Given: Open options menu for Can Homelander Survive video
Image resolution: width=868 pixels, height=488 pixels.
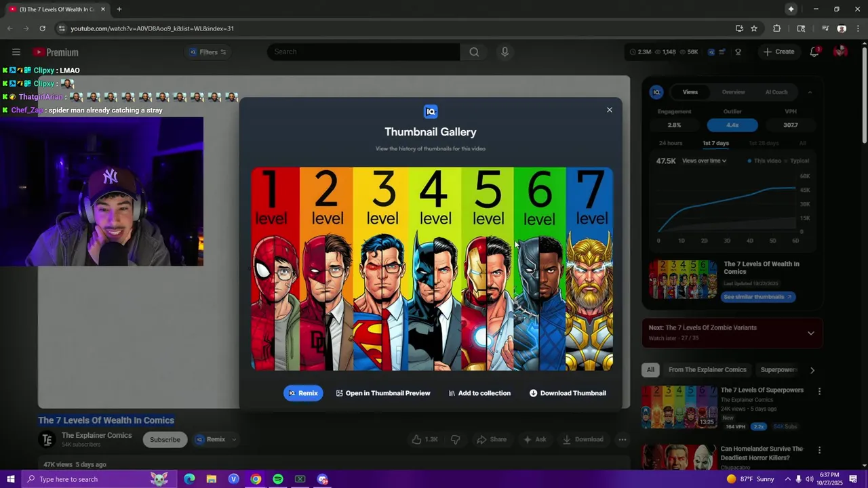Looking at the screenshot, I should [819, 450].
